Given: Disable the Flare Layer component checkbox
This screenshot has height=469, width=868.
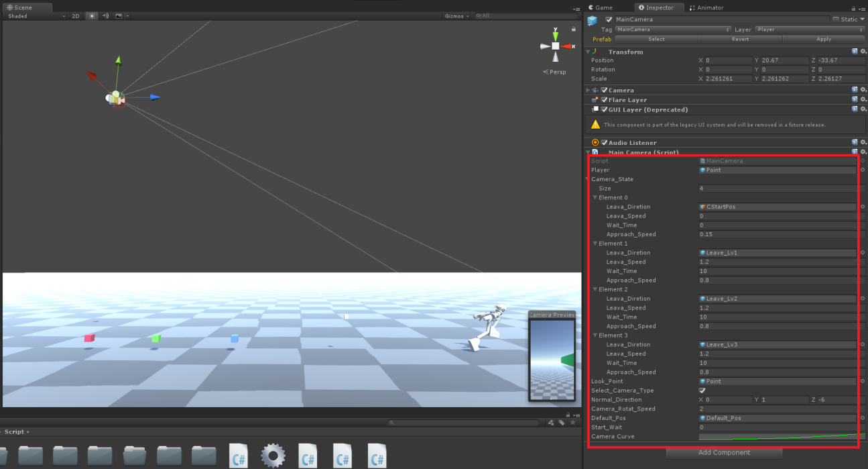Looking at the screenshot, I should [604, 100].
